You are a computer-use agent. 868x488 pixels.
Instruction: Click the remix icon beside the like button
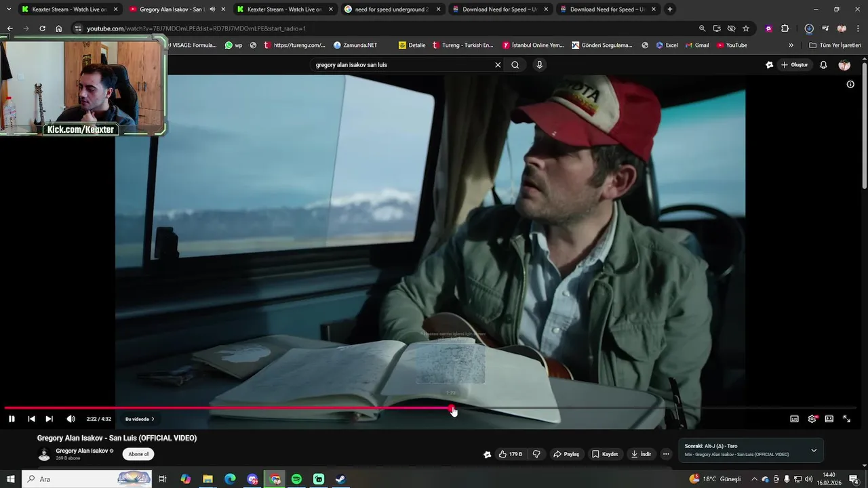[487, 454]
